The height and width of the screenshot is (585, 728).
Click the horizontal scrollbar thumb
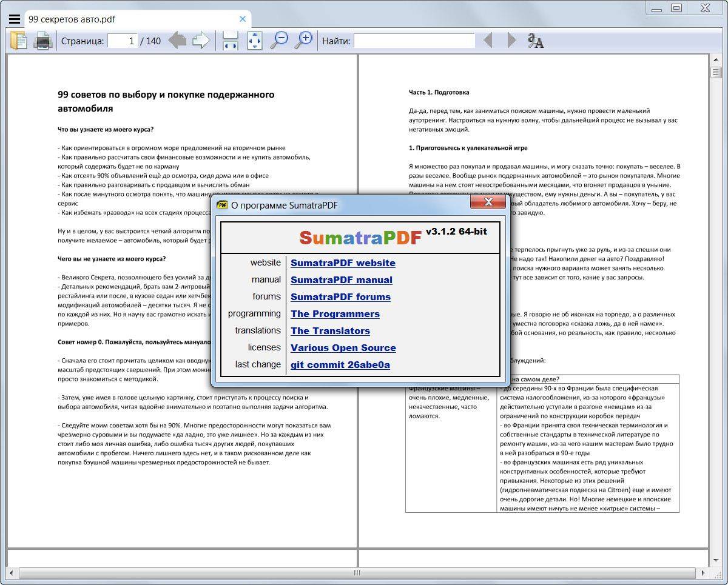click(x=357, y=573)
